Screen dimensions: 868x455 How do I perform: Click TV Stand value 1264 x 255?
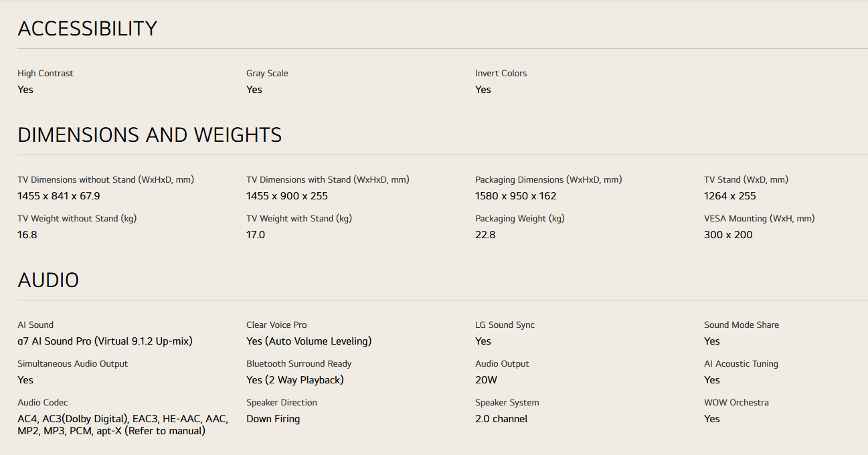coord(729,196)
